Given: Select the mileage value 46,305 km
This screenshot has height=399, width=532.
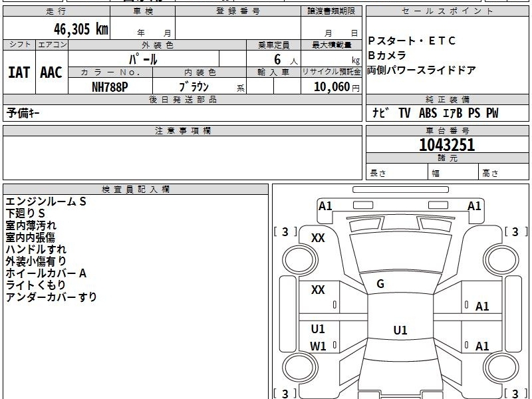Looking at the screenshot, I should pyautogui.click(x=80, y=29).
